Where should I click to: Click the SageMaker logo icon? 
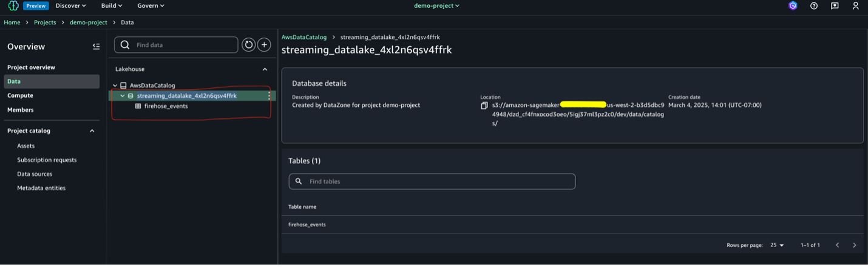point(13,6)
